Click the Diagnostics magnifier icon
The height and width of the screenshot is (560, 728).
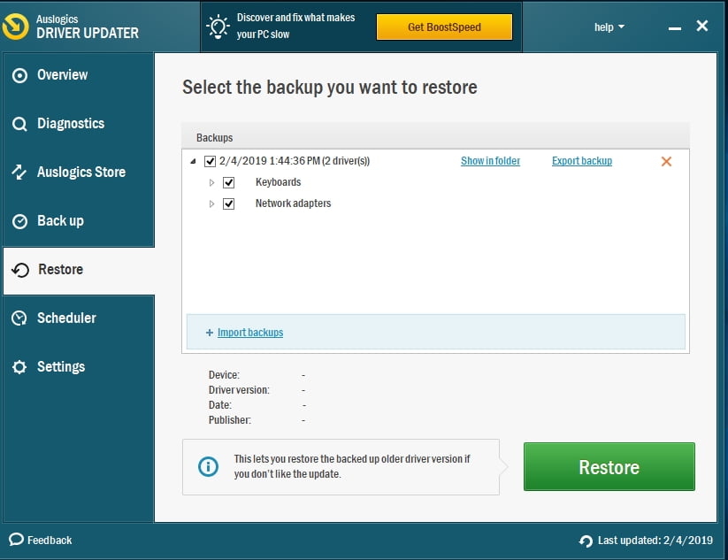click(19, 125)
